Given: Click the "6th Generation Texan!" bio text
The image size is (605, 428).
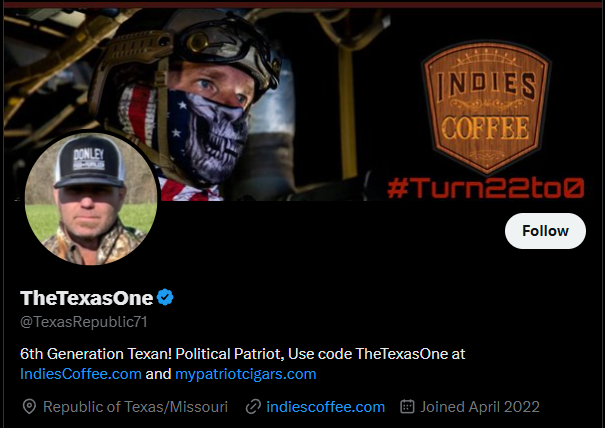Looking at the screenshot, I should 96,354.
